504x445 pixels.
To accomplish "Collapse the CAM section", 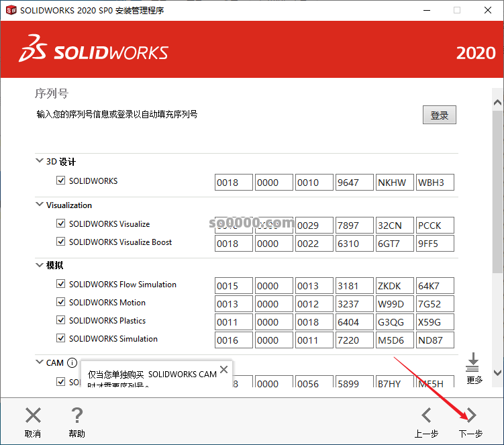I will pyautogui.click(x=39, y=362).
